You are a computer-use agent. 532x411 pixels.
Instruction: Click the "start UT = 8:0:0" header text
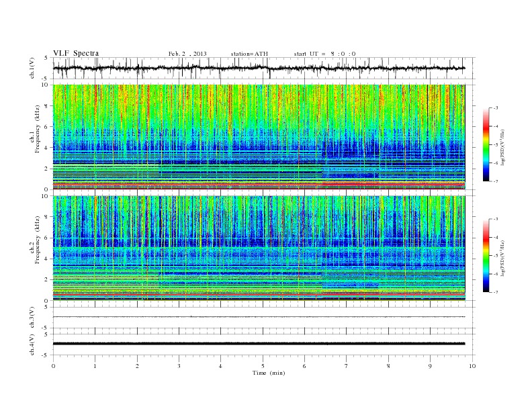click(324, 54)
